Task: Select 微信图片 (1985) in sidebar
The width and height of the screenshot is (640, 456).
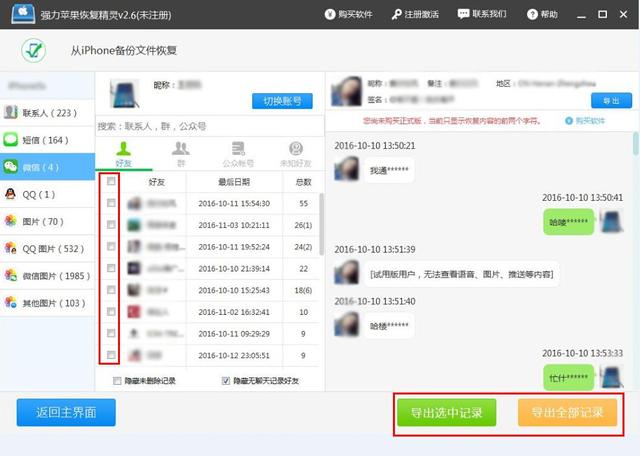Action: click(47, 276)
